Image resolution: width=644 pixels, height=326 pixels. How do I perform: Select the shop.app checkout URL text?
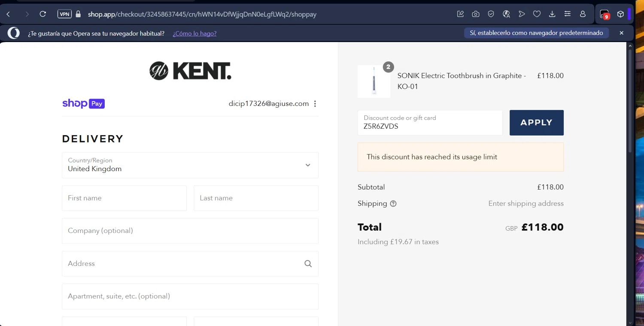[x=202, y=14]
